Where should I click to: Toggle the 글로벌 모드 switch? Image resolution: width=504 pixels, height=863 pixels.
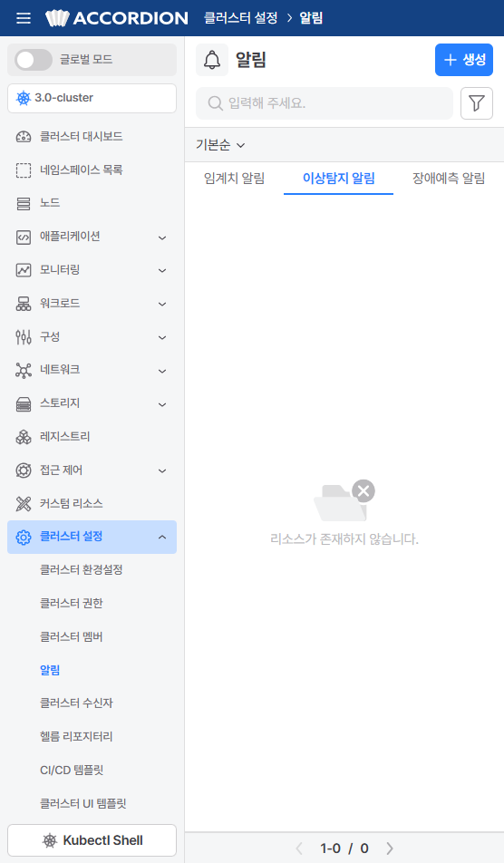(x=34, y=60)
